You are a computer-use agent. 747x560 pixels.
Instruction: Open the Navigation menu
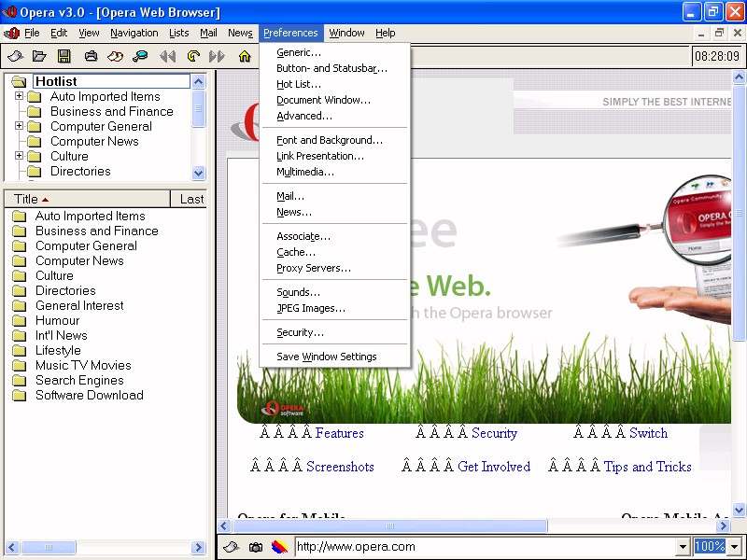coord(134,33)
